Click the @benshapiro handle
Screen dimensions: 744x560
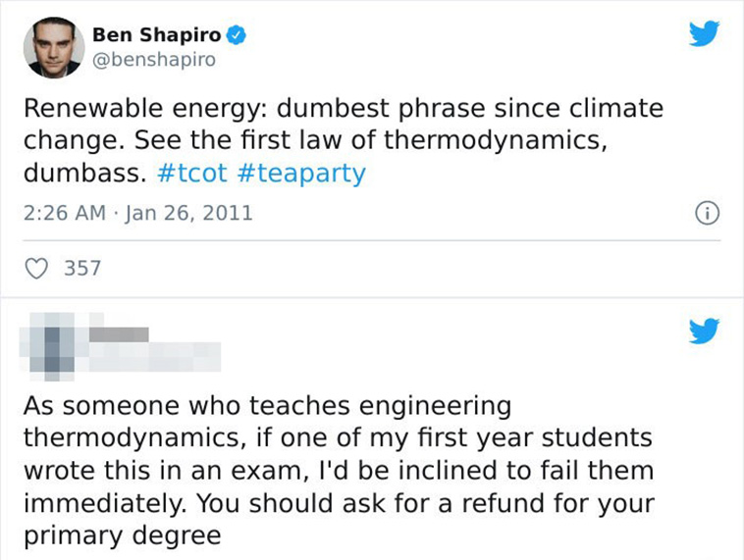point(154,60)
